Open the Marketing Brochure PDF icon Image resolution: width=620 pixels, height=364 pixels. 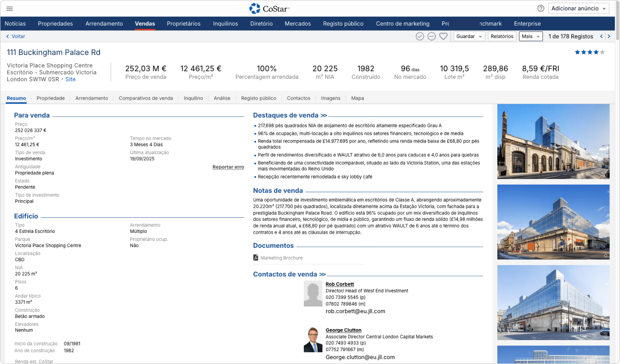coord(256,258)
